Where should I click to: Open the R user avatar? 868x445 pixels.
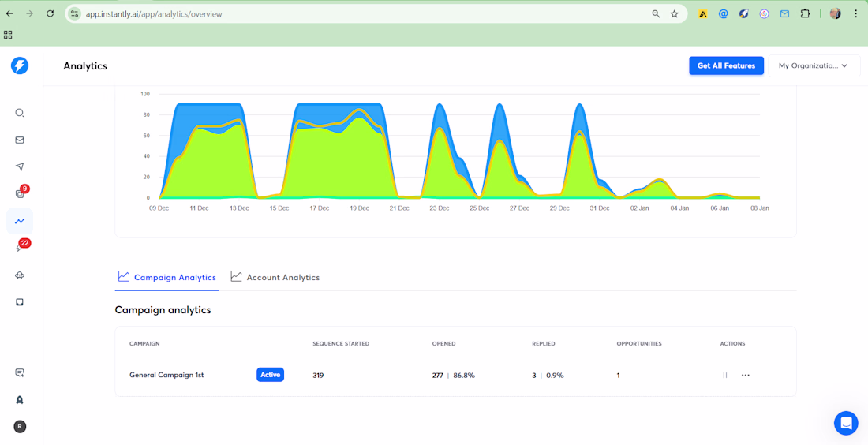[20, 427]
